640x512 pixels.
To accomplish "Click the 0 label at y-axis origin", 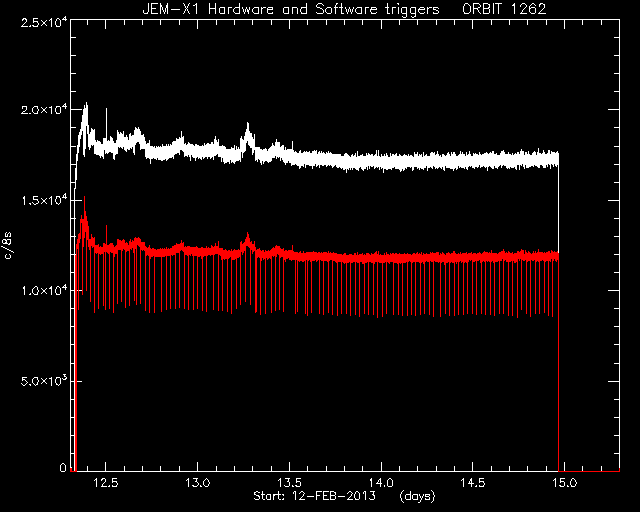I will (x=63, y=467).
